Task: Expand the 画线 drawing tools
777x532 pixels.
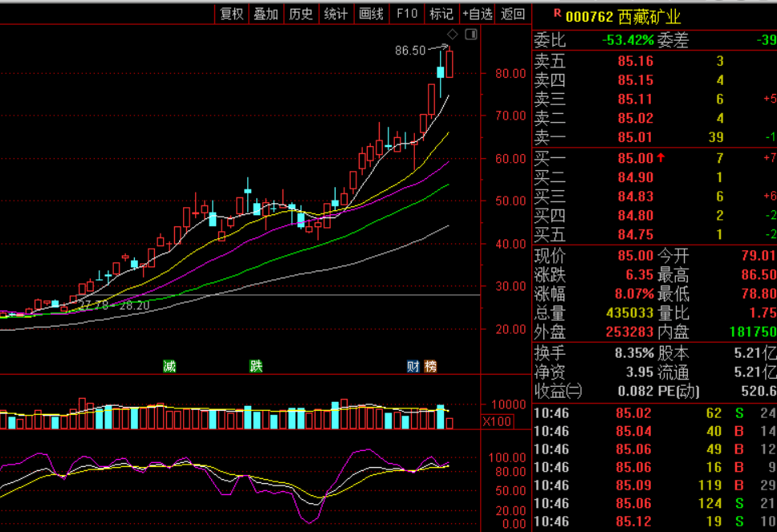Action: [372, 14]
